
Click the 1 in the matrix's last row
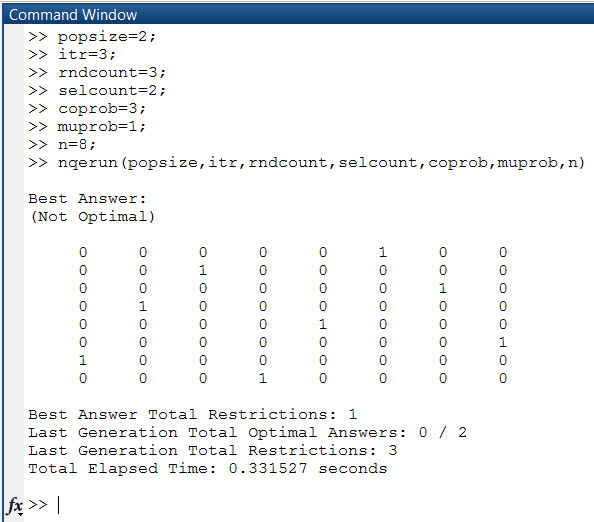(x=263, y=378)
